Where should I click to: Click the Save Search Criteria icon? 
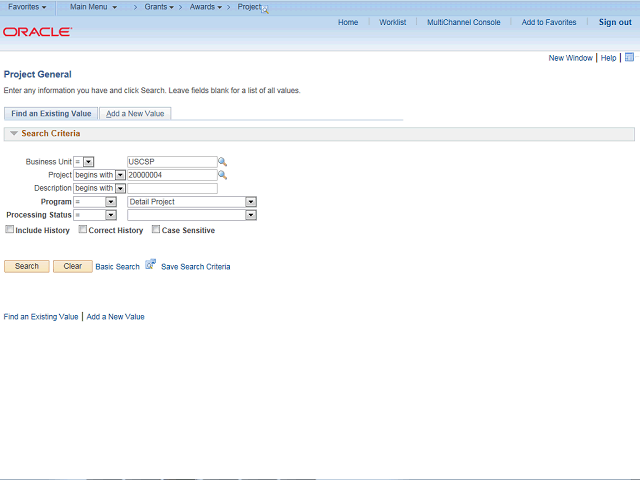pyautogui.click(x=151, y=264)
